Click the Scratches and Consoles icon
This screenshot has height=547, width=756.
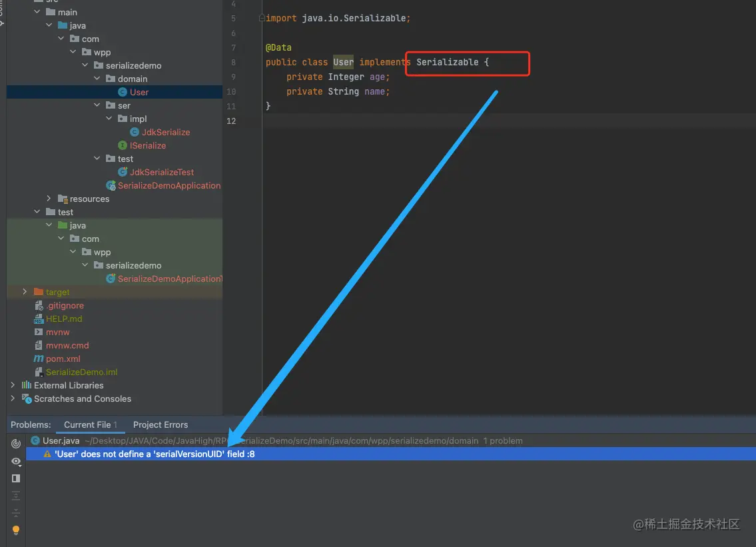point(27,398)
